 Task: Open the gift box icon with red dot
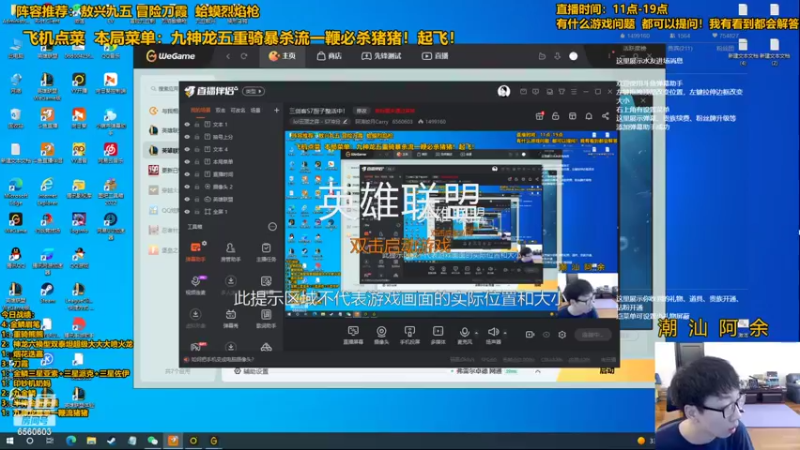pyautogui.click(x=539, y=116)
